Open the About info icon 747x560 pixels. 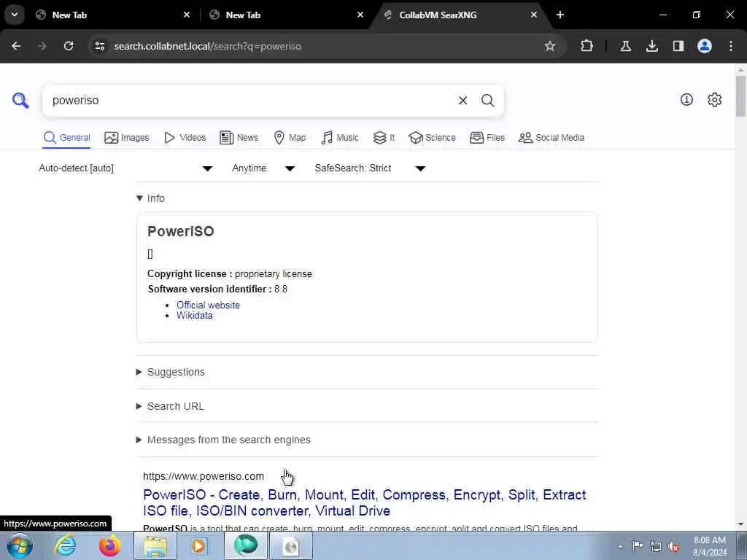[x=686, y=99]
